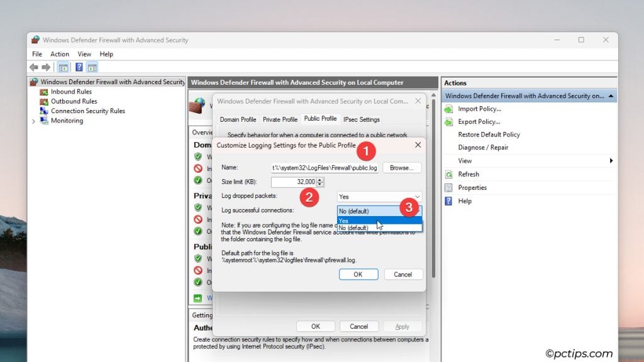Click the Browse button for the log file name
The height and width of the screenshot is (362, 644).
(401, 168)
